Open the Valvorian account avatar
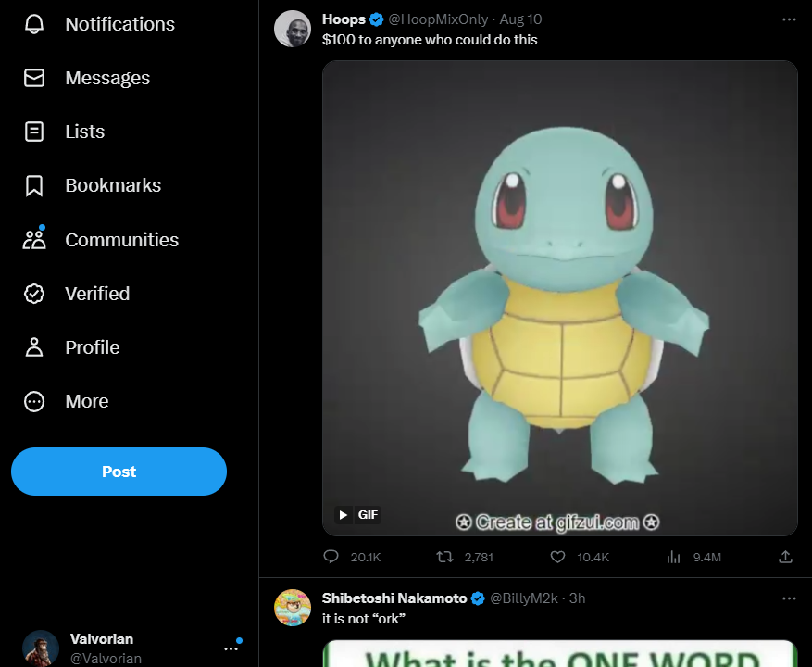The height and width of the screenshot is (667, 812). coord(41,648)
